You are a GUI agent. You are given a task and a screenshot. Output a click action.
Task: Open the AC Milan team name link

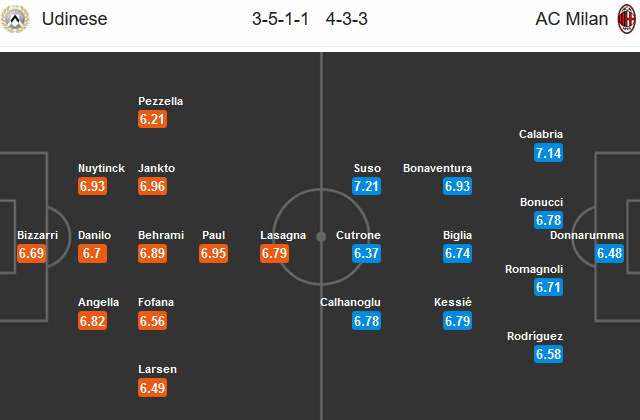click(564, 19)
